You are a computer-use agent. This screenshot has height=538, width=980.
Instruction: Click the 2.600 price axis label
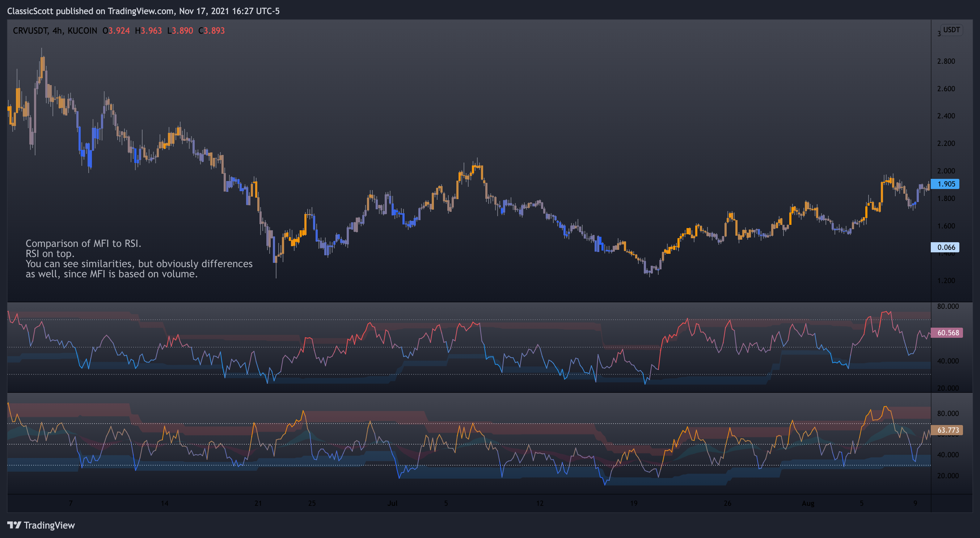coord(946,89)
